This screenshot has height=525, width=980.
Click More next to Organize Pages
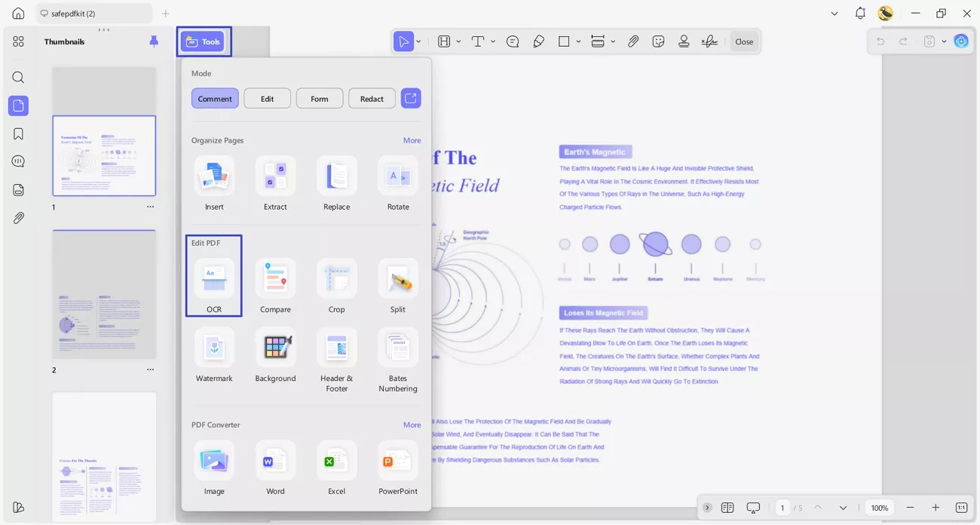412,140
